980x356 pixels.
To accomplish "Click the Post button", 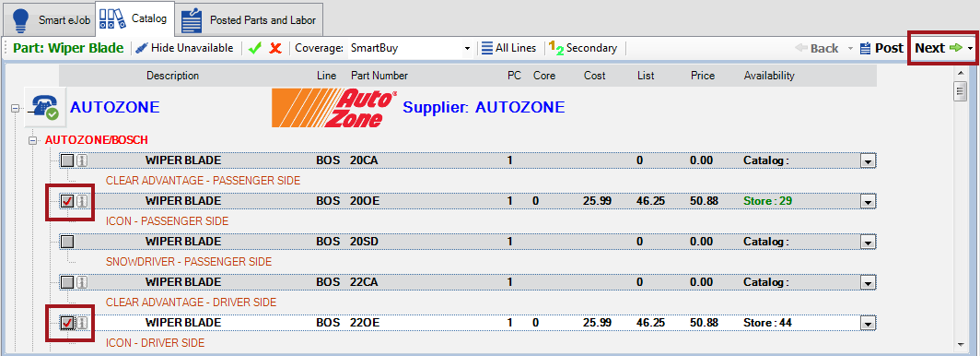I will (881, 48).
